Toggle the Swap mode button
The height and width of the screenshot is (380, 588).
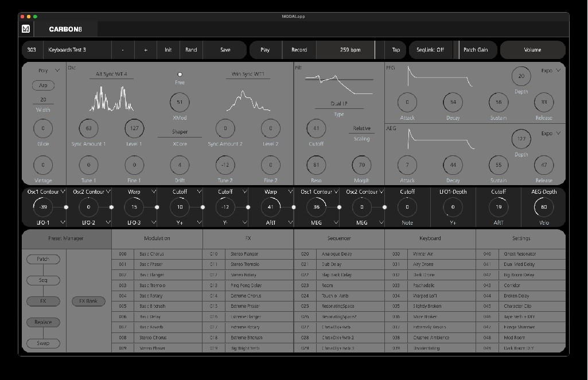tap(43, 343)
